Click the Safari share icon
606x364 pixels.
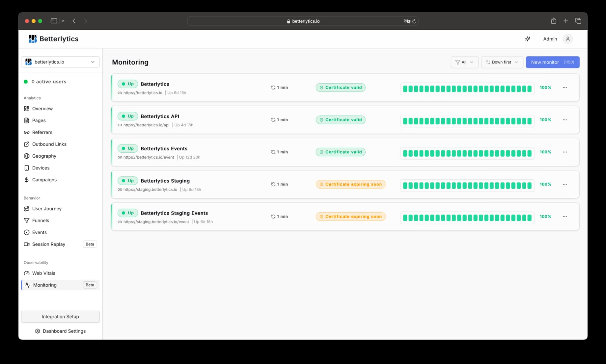(554, 21)
